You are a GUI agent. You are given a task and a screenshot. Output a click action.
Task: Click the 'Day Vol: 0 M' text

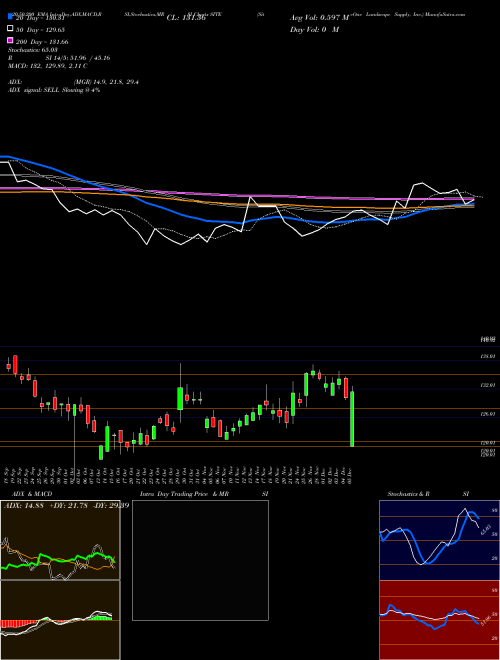(x=314, y=29)
